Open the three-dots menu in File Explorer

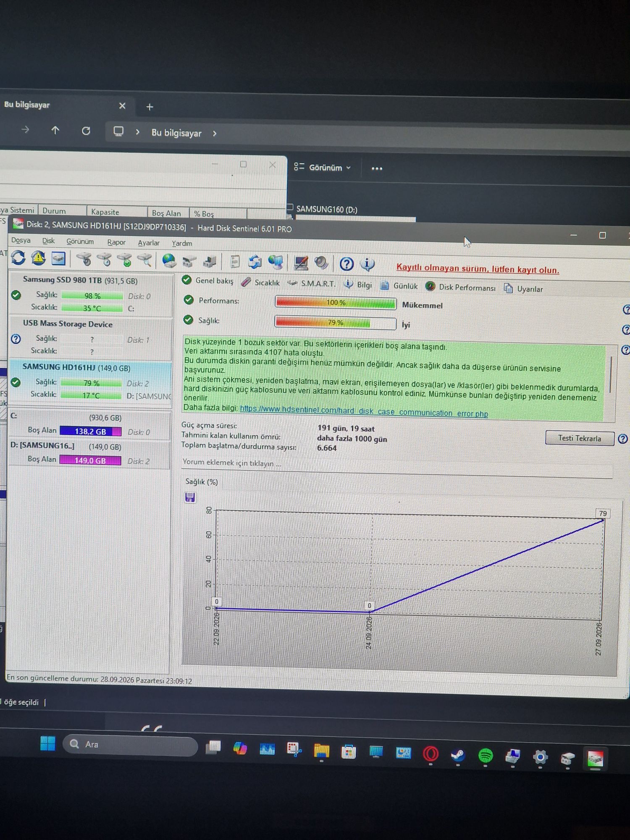[377, 168]
